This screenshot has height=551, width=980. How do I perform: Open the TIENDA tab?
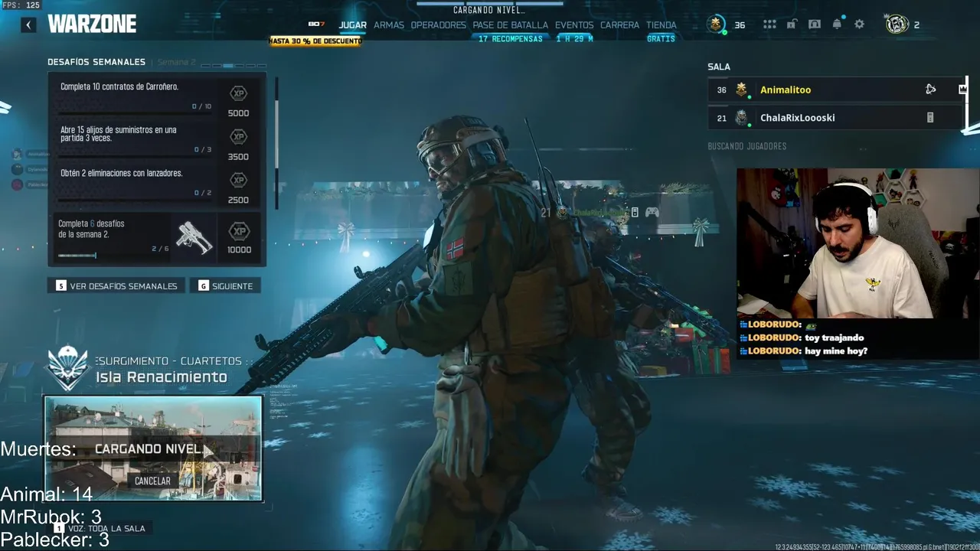click(x=661, y=24)
